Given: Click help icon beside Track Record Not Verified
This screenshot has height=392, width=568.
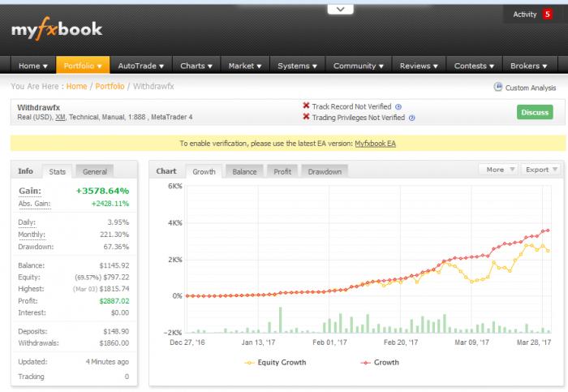Looking at the screenshot, I should pos(398,107).
